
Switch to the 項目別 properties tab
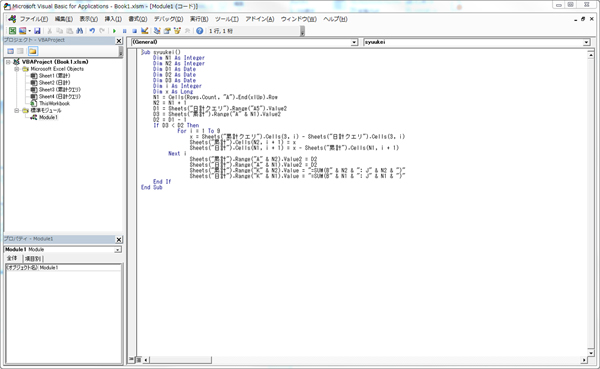33,259
